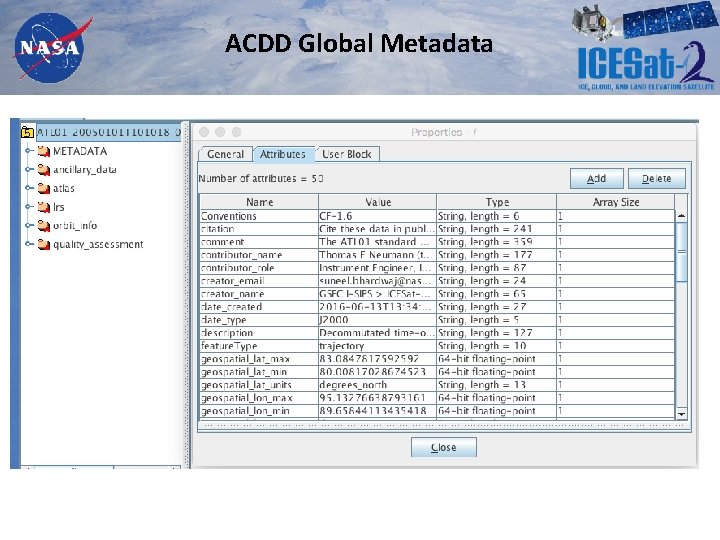Viewport: 720px width, 540px height.
Task: Switch to the User Block tab
Action: (347, 154)
